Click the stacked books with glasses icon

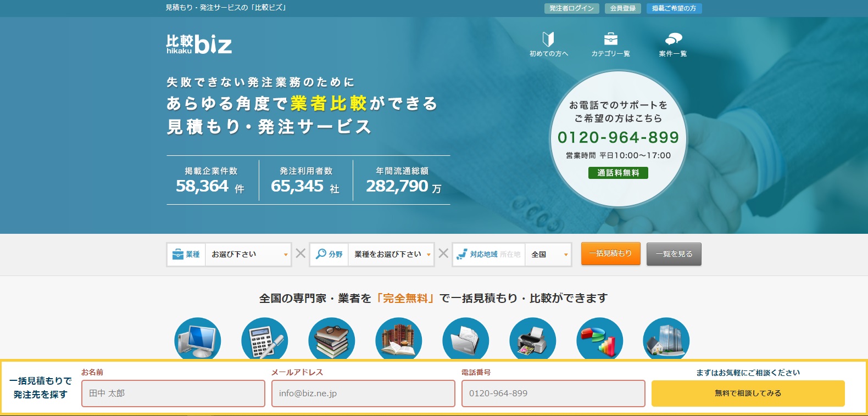(332, 339)
